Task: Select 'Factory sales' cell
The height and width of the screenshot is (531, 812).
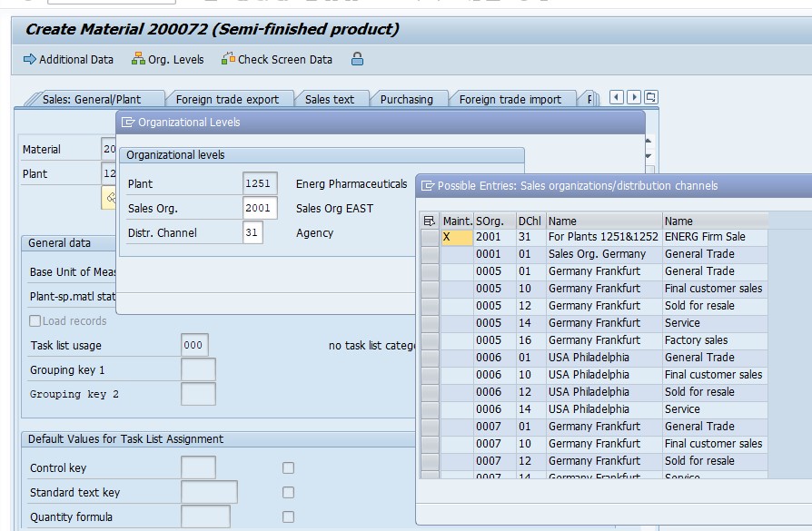Action: [x=715, y=340]
